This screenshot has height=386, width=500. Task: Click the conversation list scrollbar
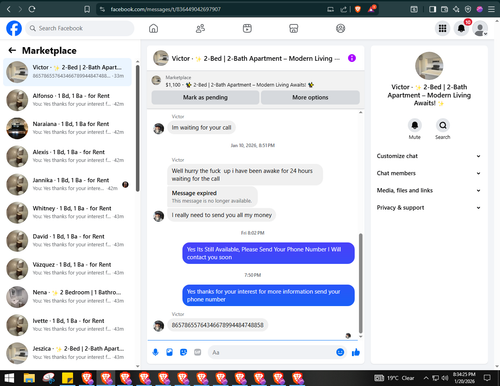(x=138, y=128)
